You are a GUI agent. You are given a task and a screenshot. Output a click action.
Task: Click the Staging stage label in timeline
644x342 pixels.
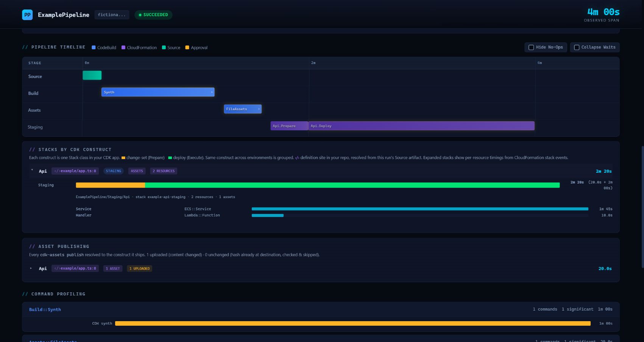35,127
